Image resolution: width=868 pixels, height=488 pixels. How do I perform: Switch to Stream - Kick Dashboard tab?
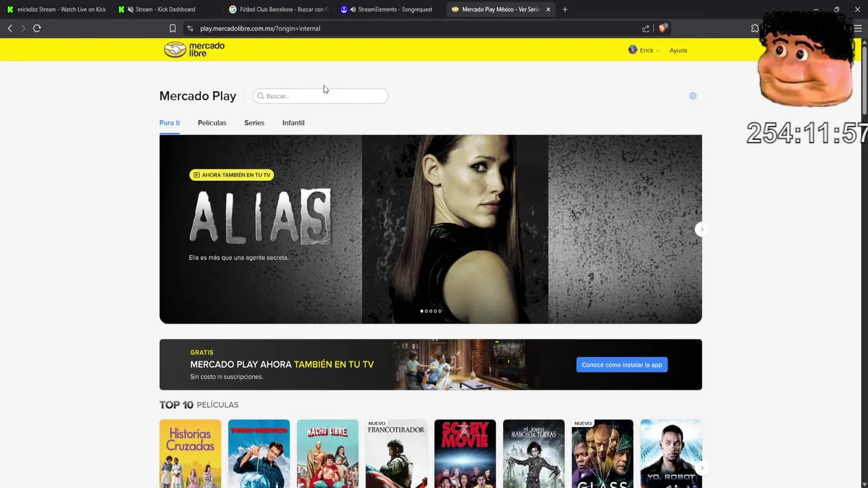point(166,9)
